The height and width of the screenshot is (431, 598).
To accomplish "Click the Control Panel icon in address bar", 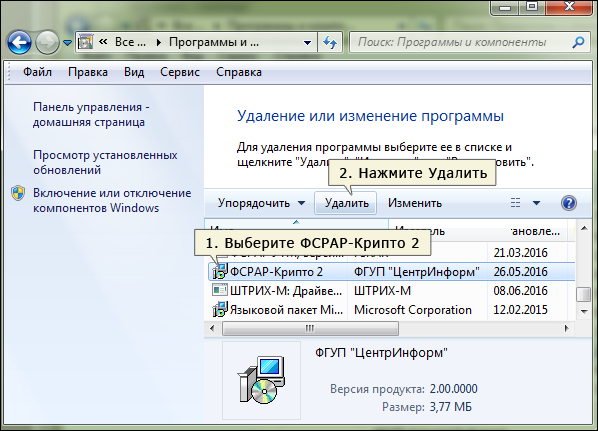I will [x=85, y=42].
